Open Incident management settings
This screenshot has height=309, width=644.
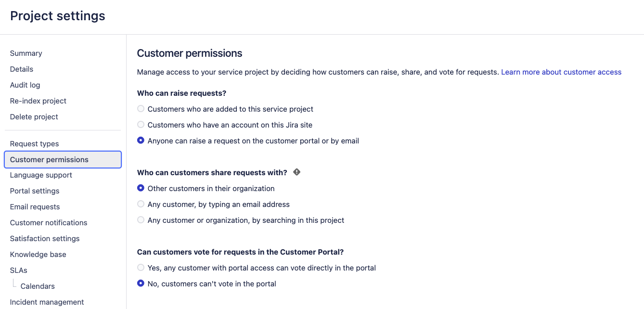47,302
